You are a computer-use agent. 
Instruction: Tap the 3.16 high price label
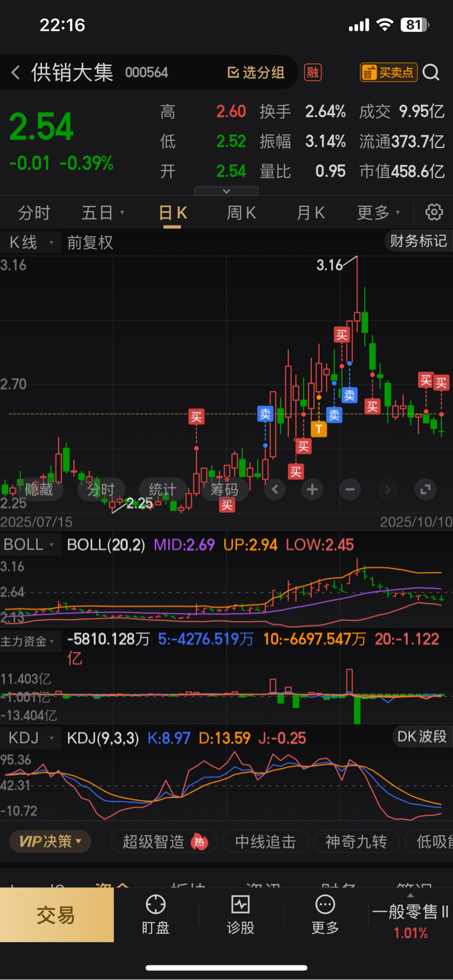point(329,265)
